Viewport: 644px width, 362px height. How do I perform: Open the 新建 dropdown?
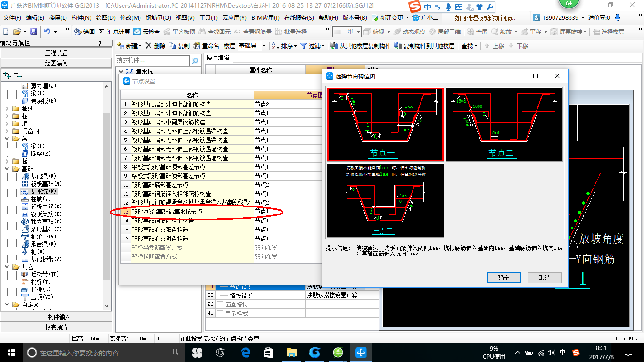pos(129,46)
